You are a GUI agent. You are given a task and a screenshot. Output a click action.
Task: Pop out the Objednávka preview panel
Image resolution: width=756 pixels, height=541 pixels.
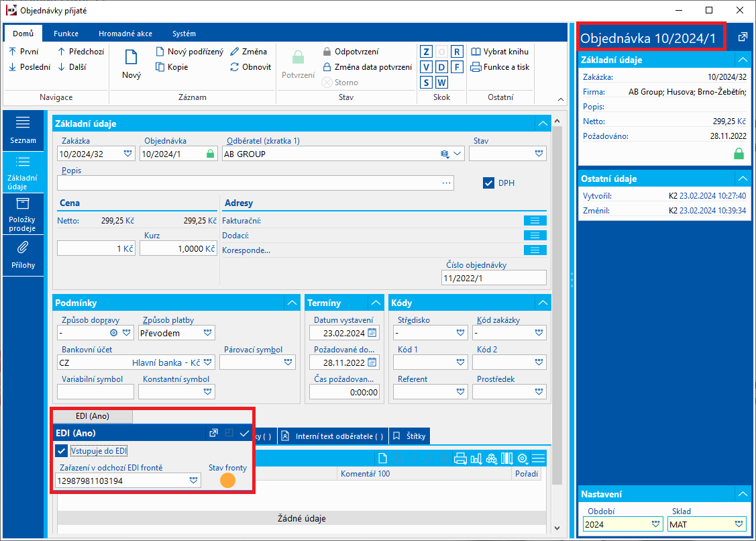[743, 37]
